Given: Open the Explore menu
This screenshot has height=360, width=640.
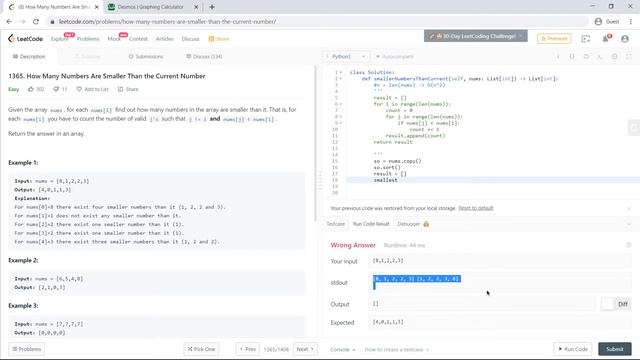Looking at the screenshot, I should point(60,39).
